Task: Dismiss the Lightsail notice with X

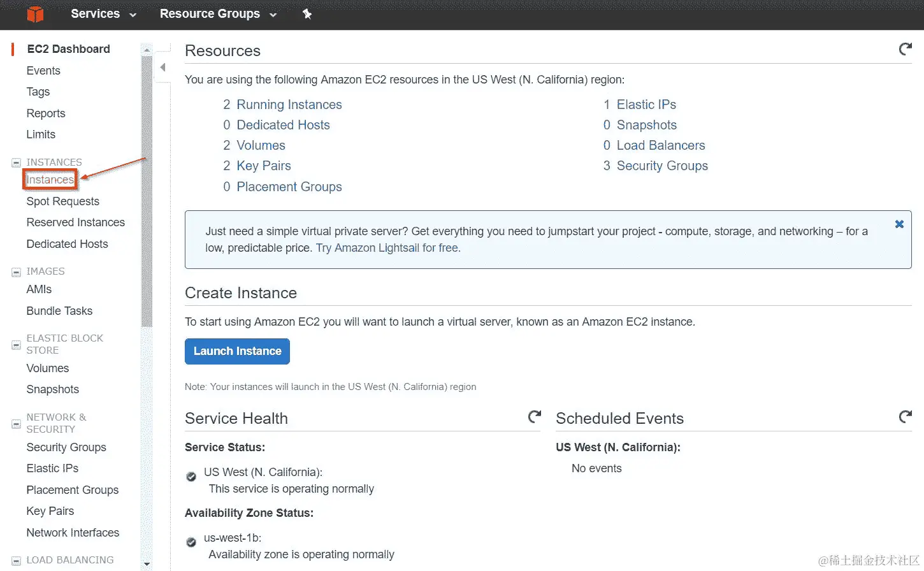Action: pos(899,224)
